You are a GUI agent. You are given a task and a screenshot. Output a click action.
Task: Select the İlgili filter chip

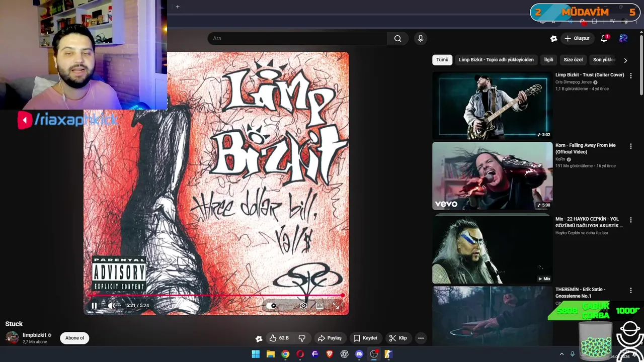tap(548, 60)
